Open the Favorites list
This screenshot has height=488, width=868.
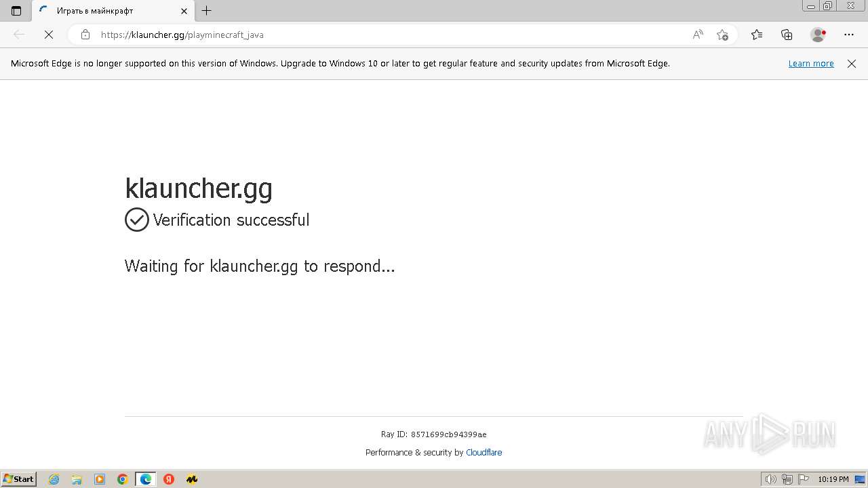[x=757, y=35]
